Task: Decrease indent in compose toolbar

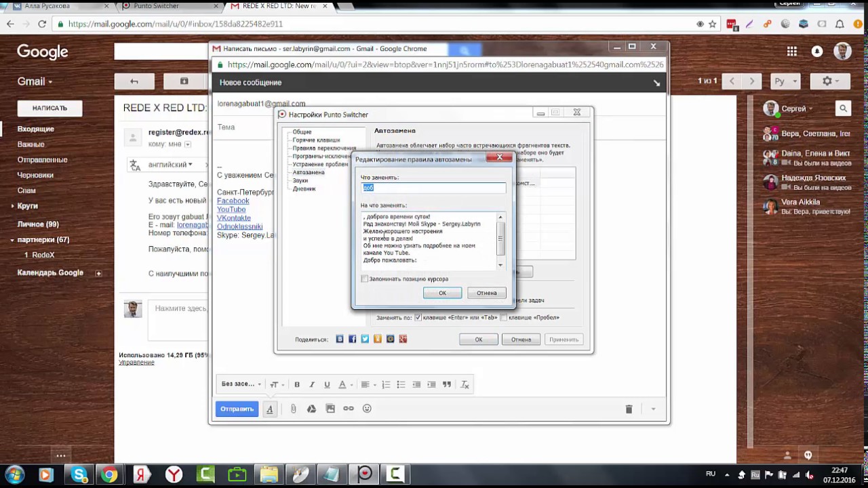Action: 416,384
